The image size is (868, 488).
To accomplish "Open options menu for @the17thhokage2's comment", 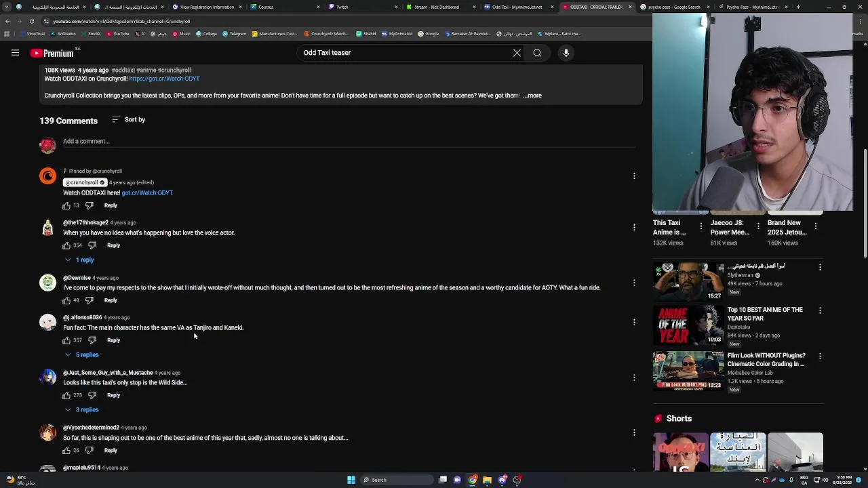I will click(634, 227).
